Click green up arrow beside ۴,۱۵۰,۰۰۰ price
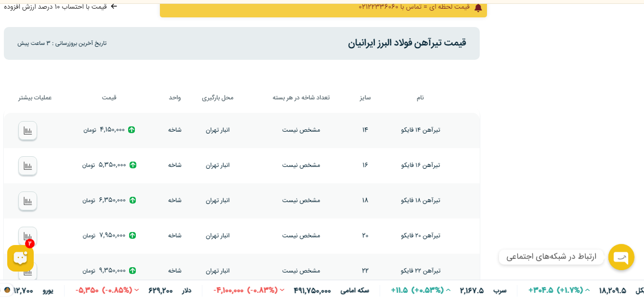The height and width of the screenshot is (300, 644). 131,130
